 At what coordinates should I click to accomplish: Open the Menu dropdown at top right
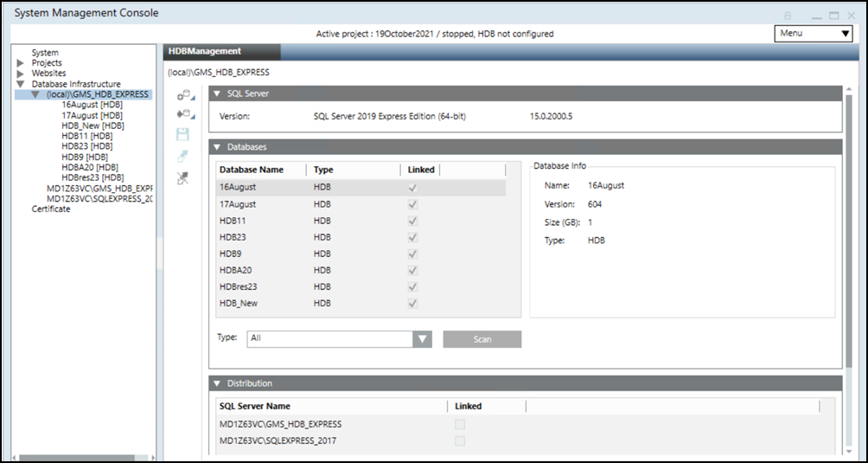point(813,34)
